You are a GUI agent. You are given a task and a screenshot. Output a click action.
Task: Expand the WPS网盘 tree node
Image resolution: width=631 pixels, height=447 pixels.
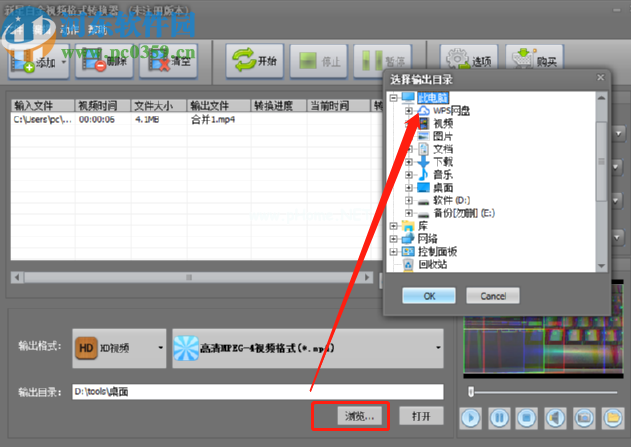[x=409, y=111]
